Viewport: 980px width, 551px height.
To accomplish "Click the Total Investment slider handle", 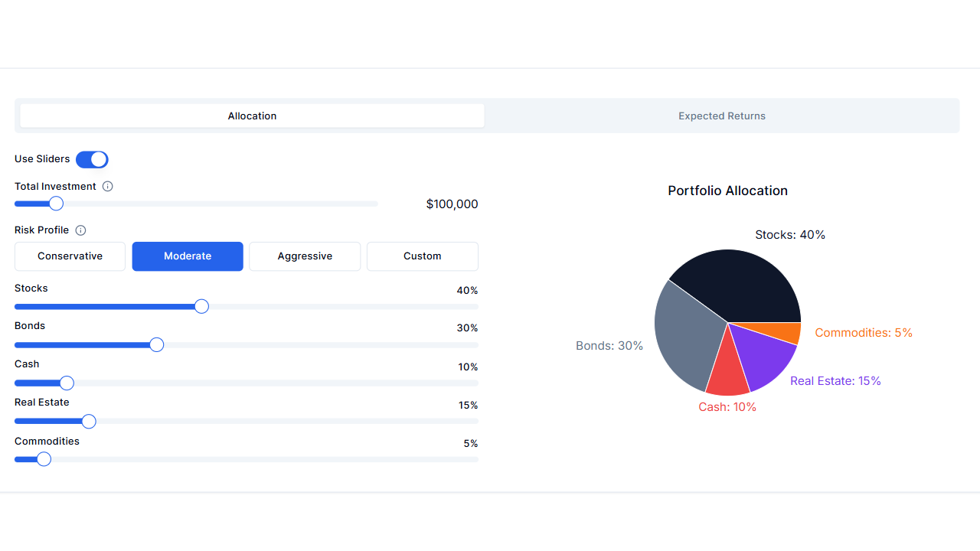I will (57, 204).
